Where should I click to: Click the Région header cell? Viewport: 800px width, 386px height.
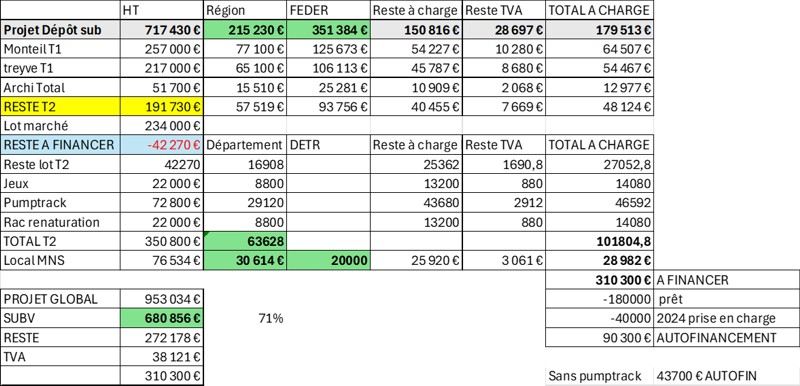(x=245, y=10)
